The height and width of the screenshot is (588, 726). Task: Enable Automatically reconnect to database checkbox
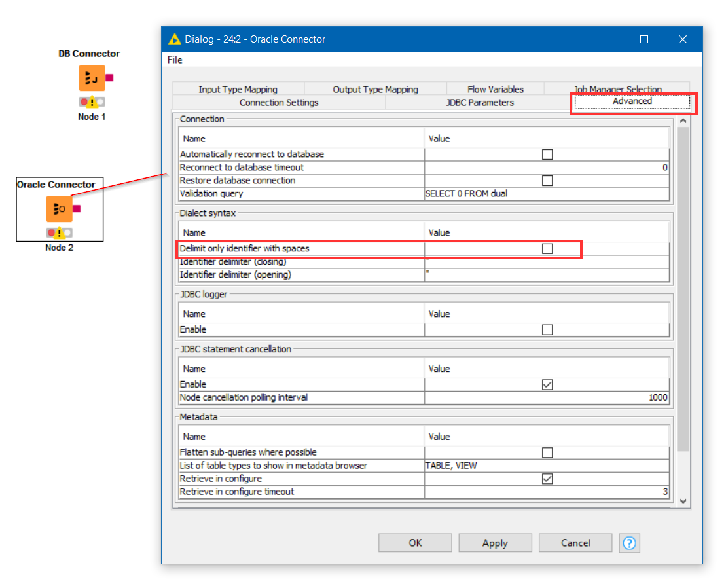tap(547, 154)
